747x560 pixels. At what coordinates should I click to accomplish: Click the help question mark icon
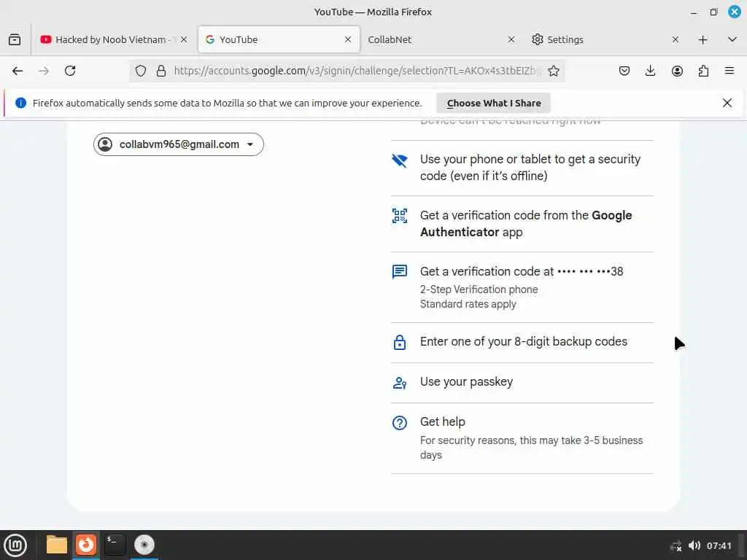[400, 423]
